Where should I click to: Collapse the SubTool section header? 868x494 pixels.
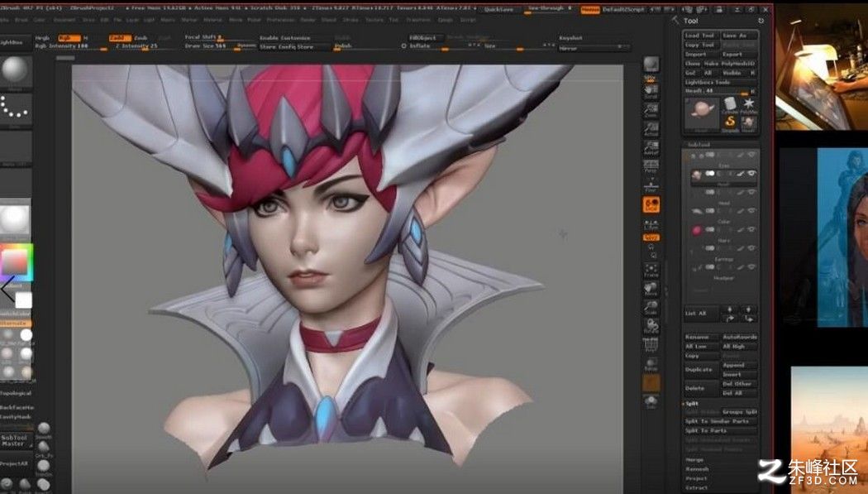pos(699,145)
